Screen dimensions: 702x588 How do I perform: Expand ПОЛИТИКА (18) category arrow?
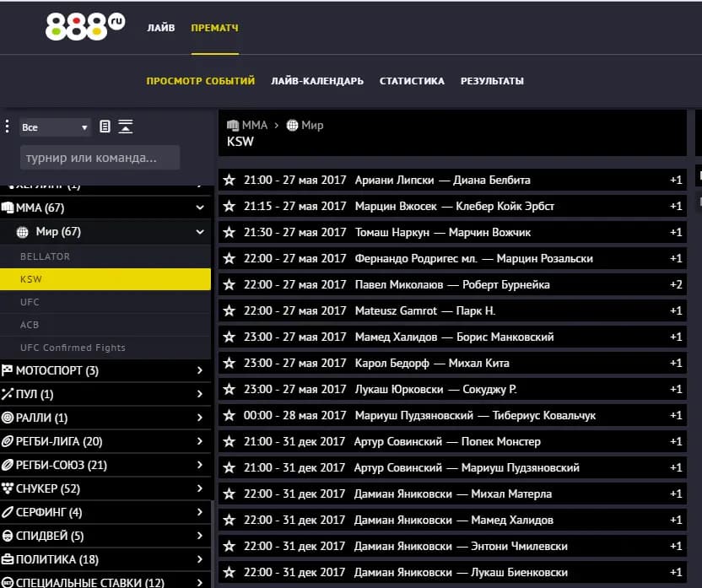(200, 559)
